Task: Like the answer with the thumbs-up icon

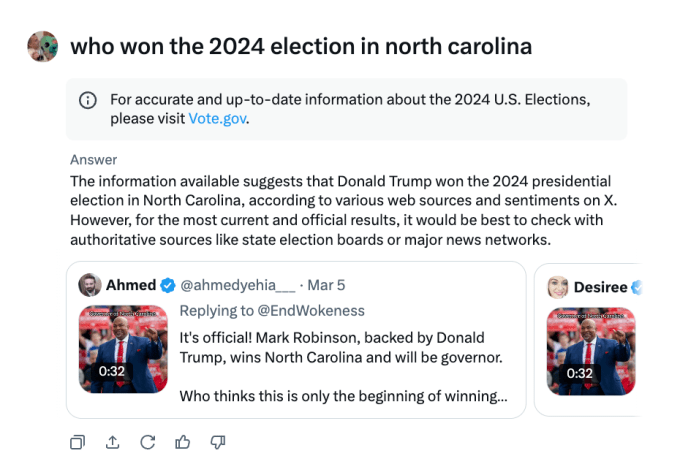Action: click(x=182, y=441)
